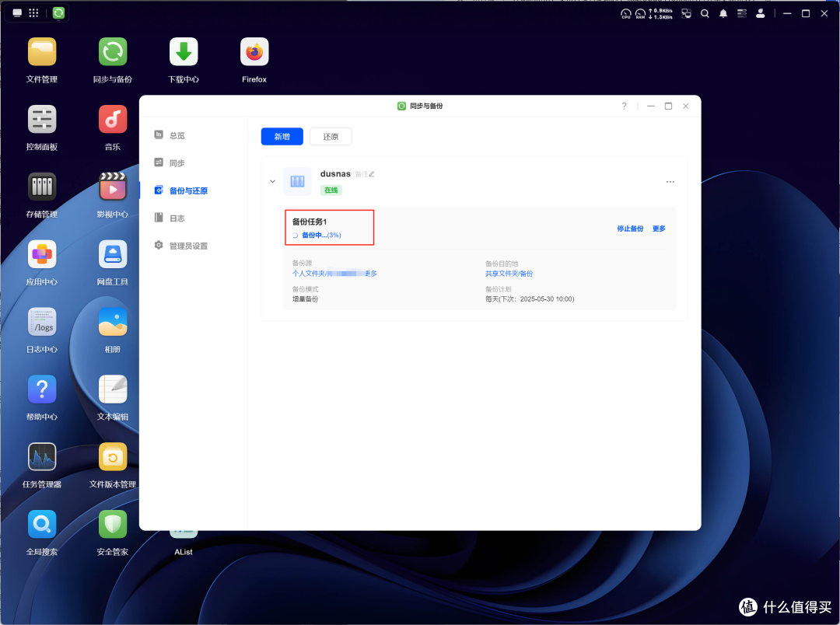Open the remote devices icon in top bar

(x=686, y=13)
